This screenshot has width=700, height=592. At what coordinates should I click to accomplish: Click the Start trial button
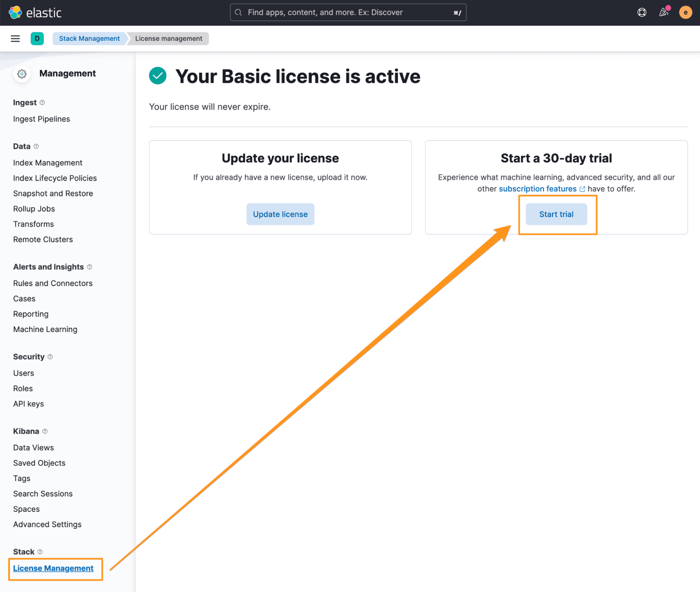pyautogui.click(x=556, y=214)
